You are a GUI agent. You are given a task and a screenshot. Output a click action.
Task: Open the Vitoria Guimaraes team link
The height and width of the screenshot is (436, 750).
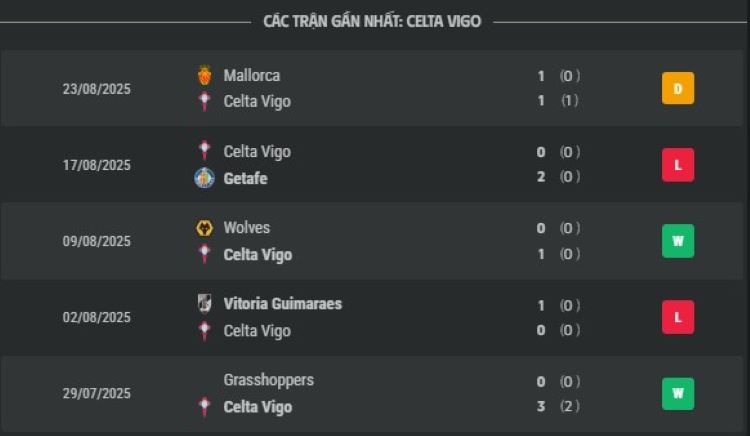click(x=283, y=304)
